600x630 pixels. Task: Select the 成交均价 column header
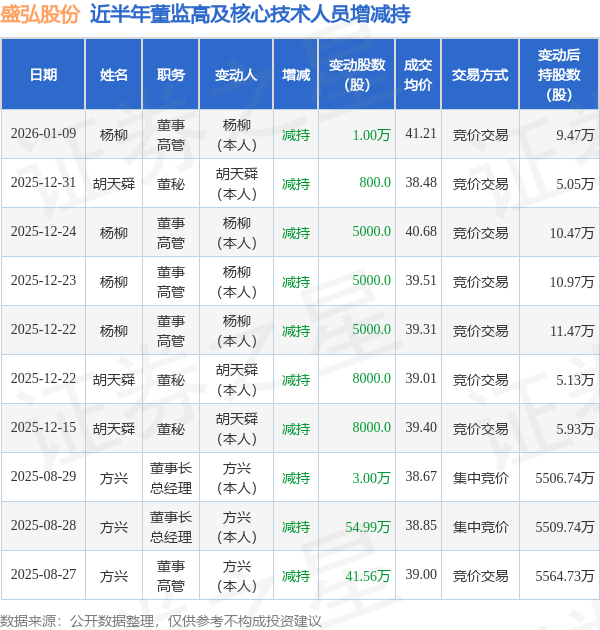coord(418,75)
